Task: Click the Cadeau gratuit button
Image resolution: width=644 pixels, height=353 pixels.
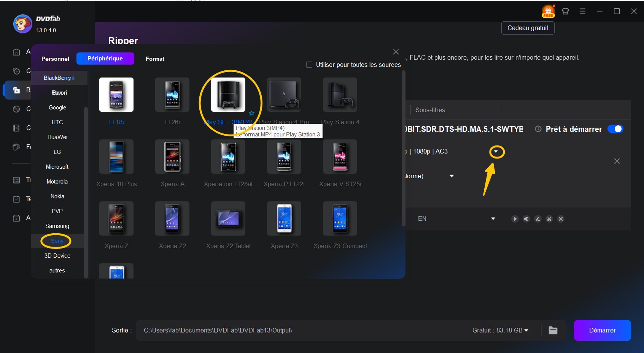Action: click(528, 28)
